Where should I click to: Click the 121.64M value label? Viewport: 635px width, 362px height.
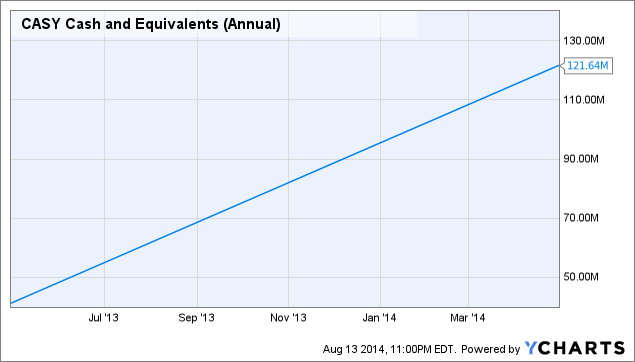coord(588,66)
